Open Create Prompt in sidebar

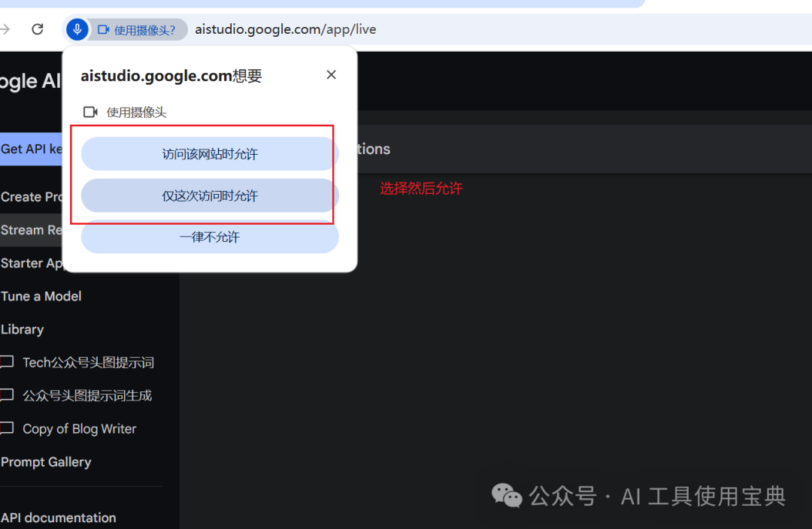pos(31,197)
